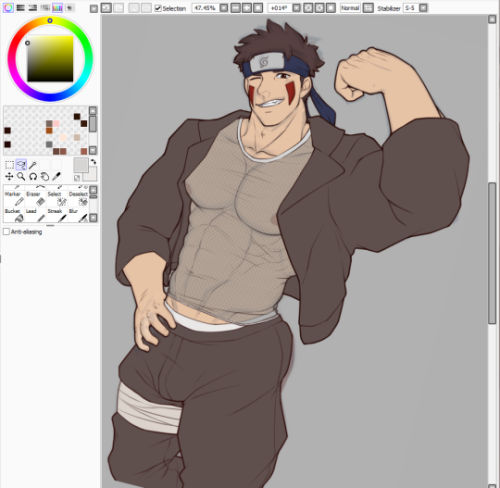Click the Normal display mode button
Viewport: 500px width, 488px height.
tap(350, 8)
